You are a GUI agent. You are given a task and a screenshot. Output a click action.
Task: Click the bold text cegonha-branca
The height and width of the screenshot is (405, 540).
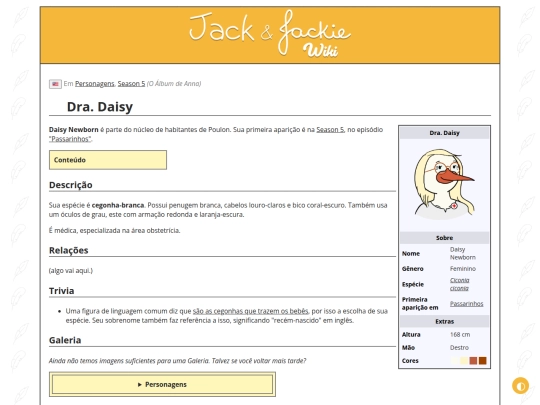coord(118,205)
